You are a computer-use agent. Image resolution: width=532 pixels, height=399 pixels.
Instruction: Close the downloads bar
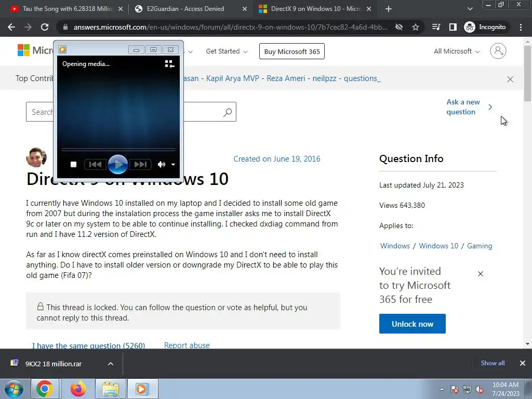click(x=523, y=363)
